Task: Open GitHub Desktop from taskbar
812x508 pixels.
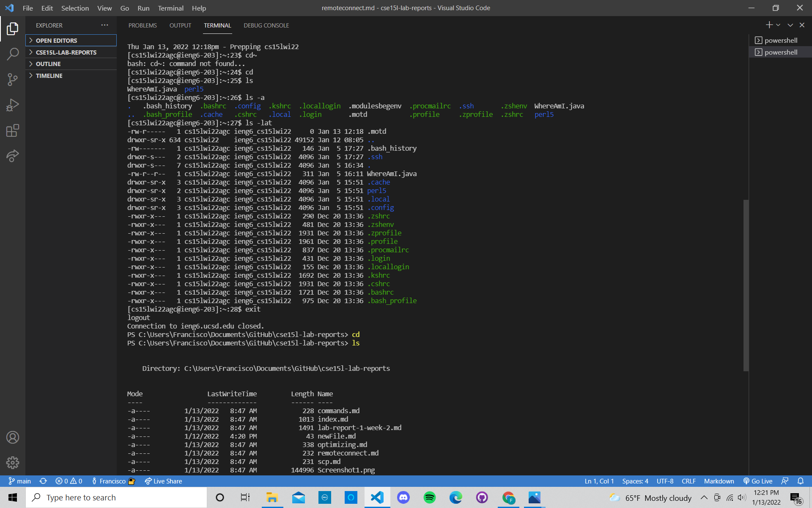Action: (482, 497)
